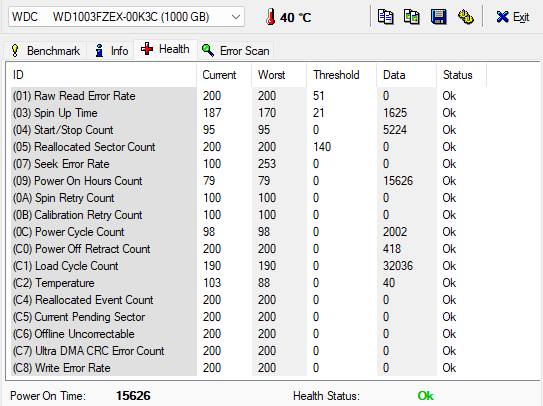
Task: Click the Power On Time value 15626
Action: pyautogui.click(x=133, y=396)
